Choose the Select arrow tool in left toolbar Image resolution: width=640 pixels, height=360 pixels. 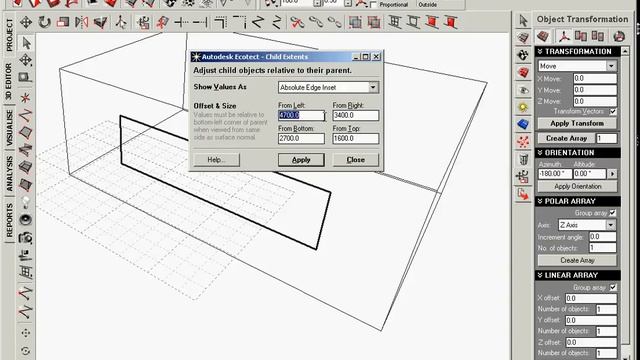(x=26, y=42)
